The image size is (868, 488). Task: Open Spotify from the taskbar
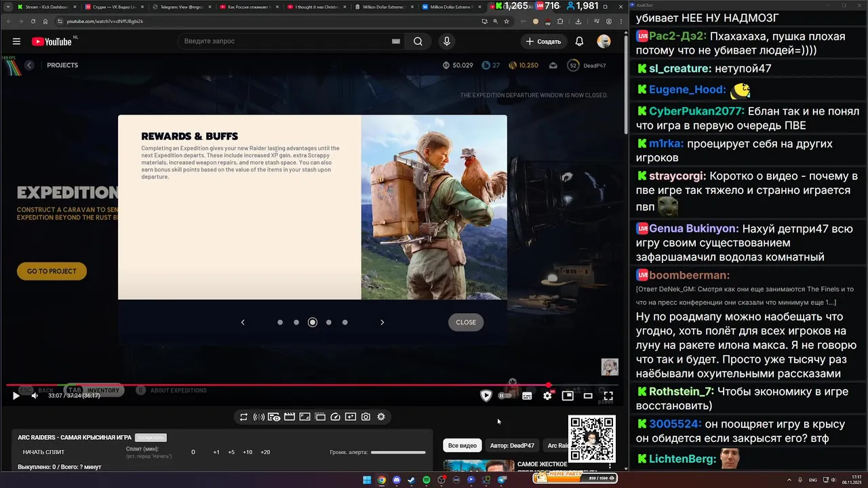click(x=427, y=480)
